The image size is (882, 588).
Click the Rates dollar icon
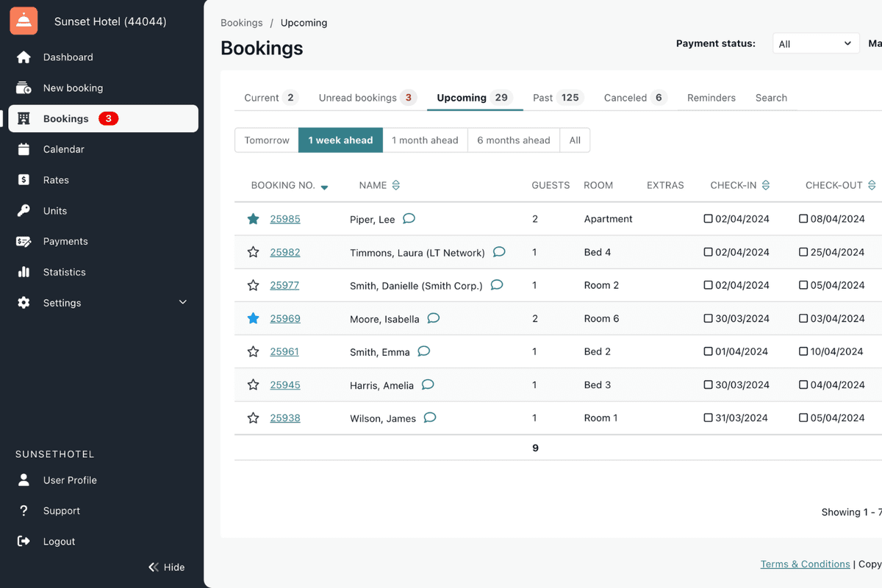(x=24, y=180)
